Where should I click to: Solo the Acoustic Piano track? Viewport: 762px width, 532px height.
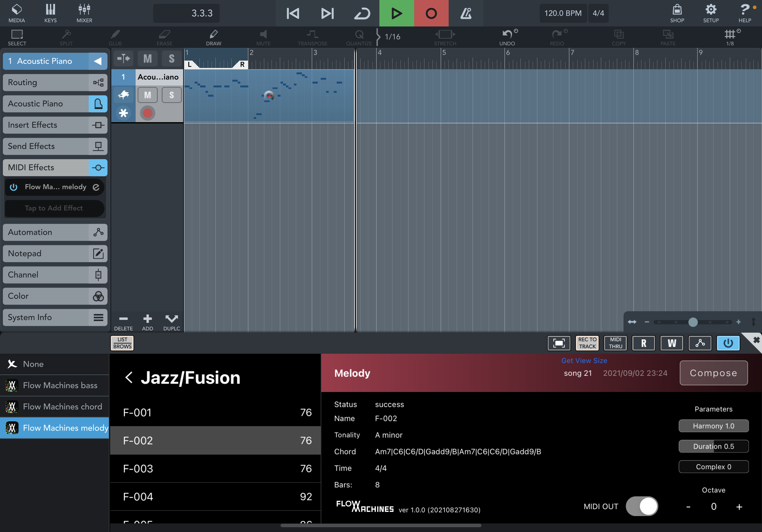pos(172,95)
